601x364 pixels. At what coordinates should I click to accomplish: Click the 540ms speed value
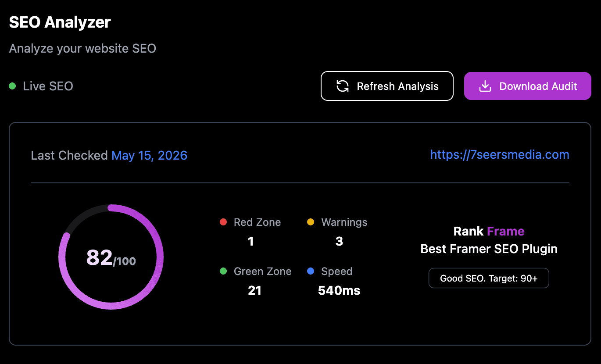[x=339, y=290]
